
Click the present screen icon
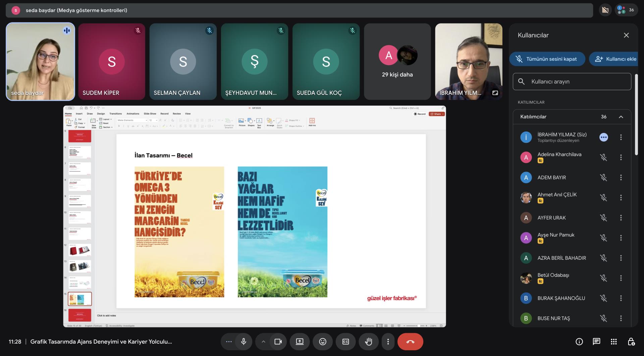300,342
